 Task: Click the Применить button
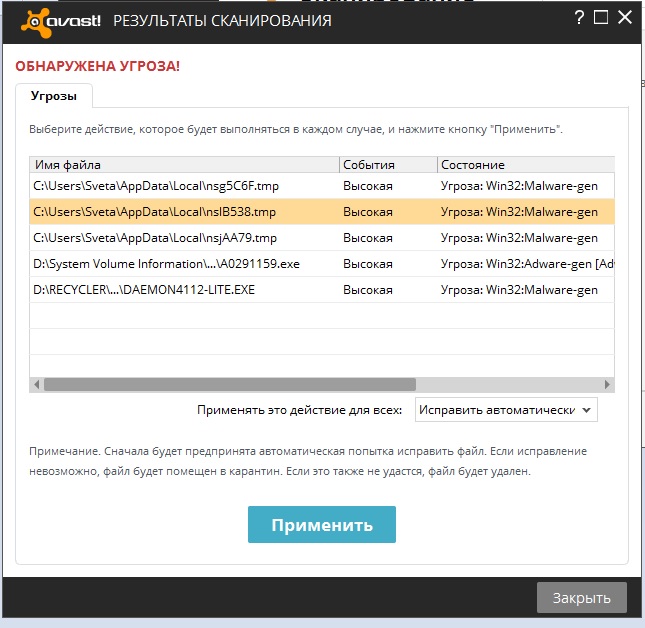322,524
